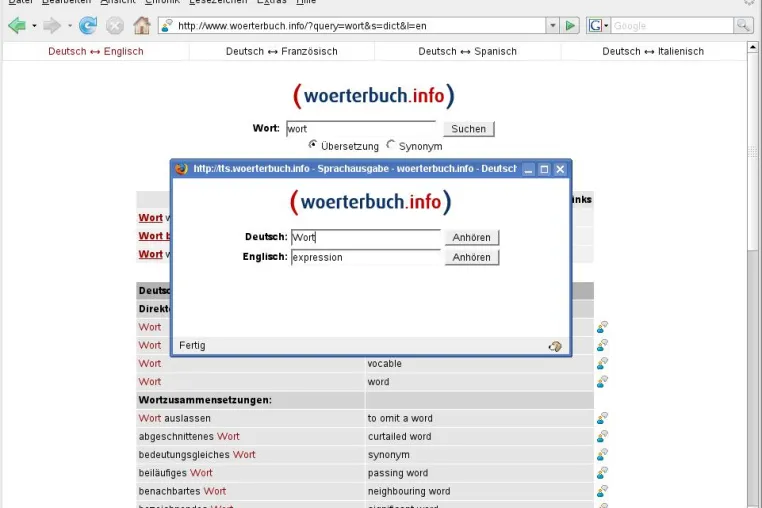This screenshot has width=762, height=508.
Task: Click the search magnifier icon
Action: coord(743,25)
